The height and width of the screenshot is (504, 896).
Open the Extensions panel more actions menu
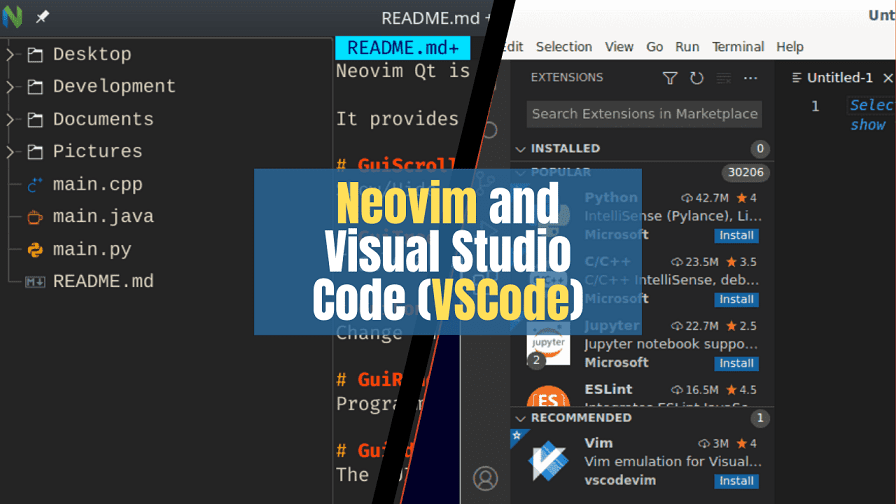[x=750, y=78]
